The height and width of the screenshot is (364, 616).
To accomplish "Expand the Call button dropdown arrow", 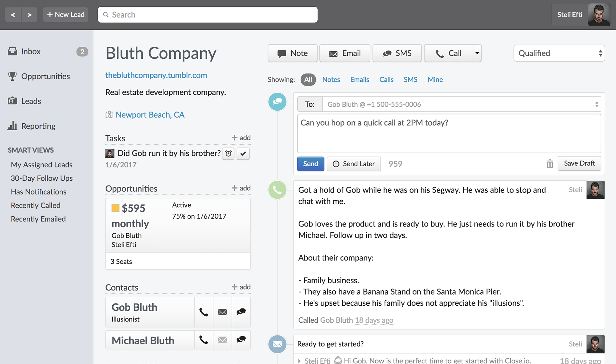I will coord(477,53).
